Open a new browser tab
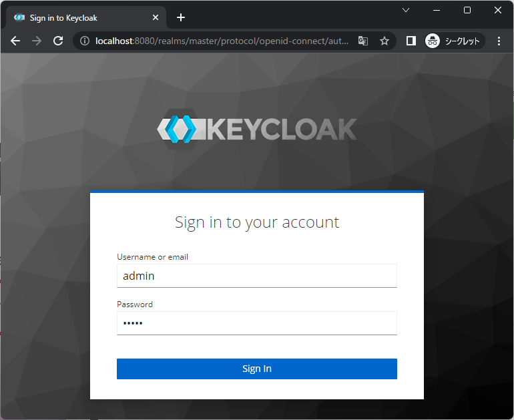The height and width of the screenshot is (420, 514). click(180, 17)
